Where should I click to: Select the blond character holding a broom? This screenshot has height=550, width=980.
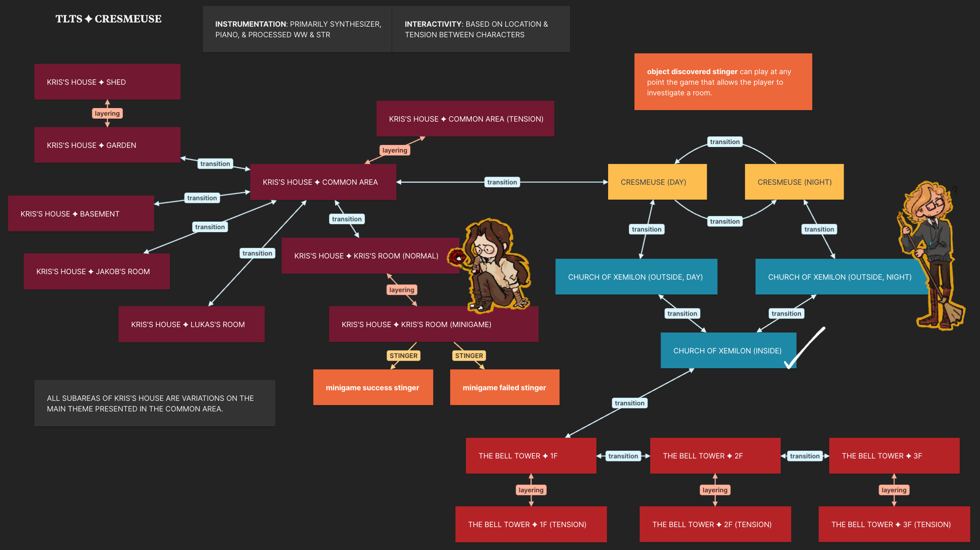tap(932, 256)
